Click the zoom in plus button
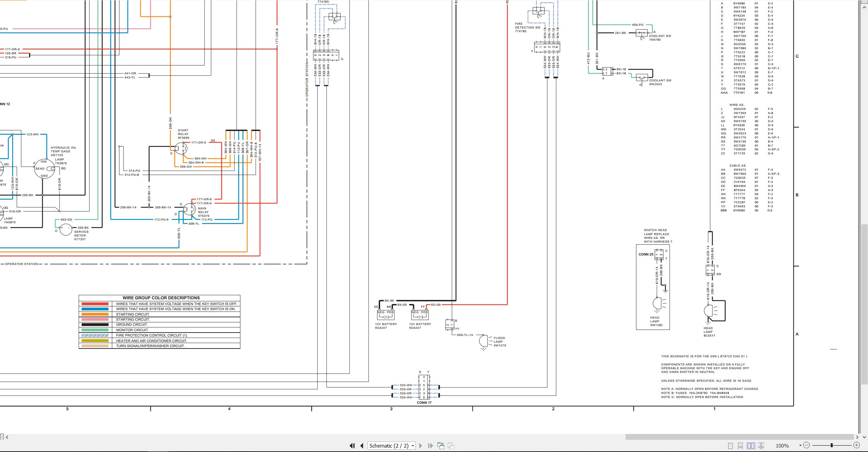Viewport: 868px width, 452px height. pos(856,445)
